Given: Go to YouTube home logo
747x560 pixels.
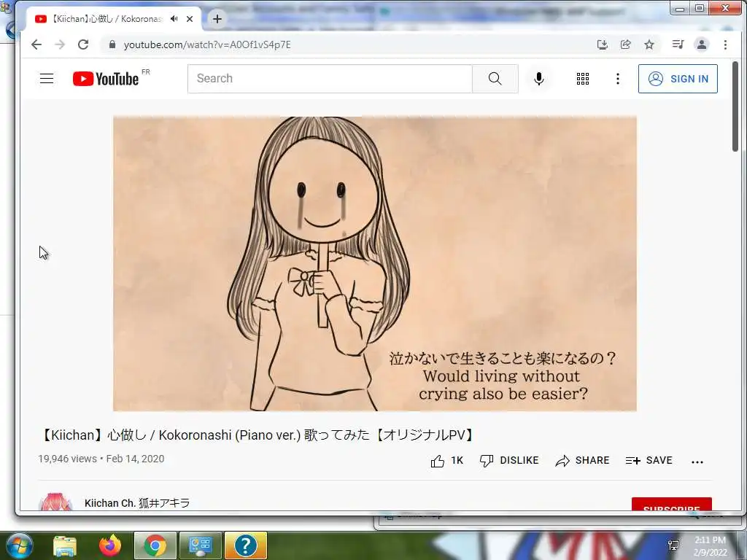Looking at the screenshot, I should click(106, 79).
